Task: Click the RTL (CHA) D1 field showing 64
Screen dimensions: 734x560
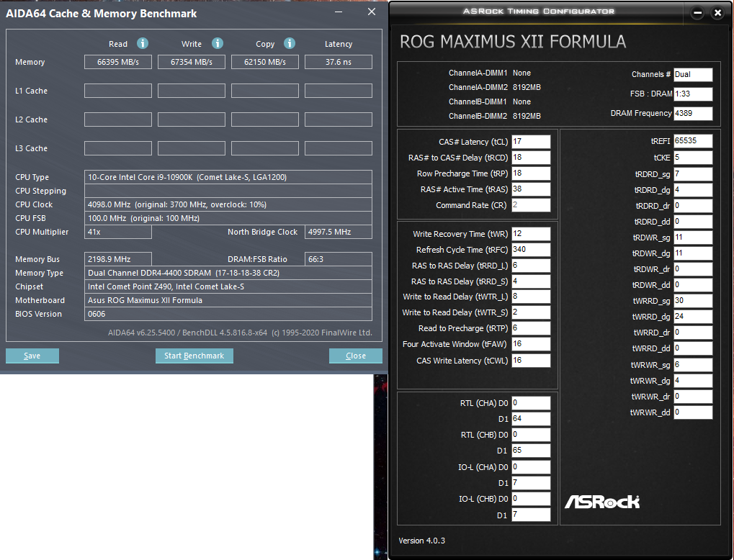Action: point(531,418)
